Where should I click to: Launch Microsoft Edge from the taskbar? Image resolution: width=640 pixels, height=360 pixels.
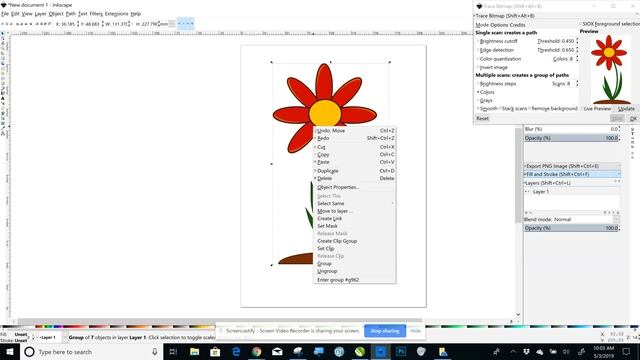coord(236,352)
